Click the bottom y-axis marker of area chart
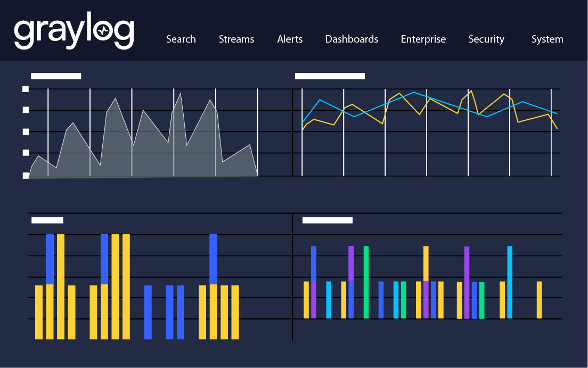 tap(26, 176)
